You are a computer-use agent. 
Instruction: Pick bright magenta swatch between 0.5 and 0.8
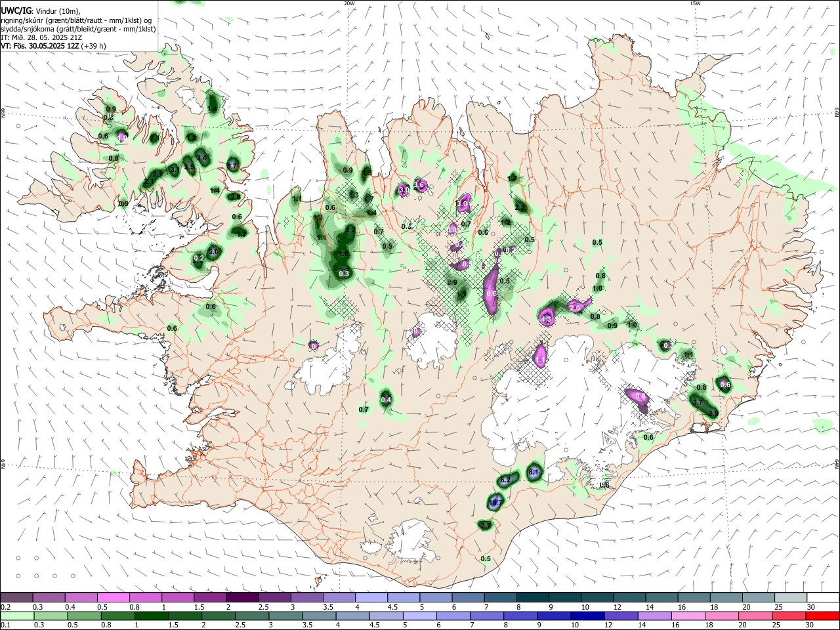pos(114,597)
